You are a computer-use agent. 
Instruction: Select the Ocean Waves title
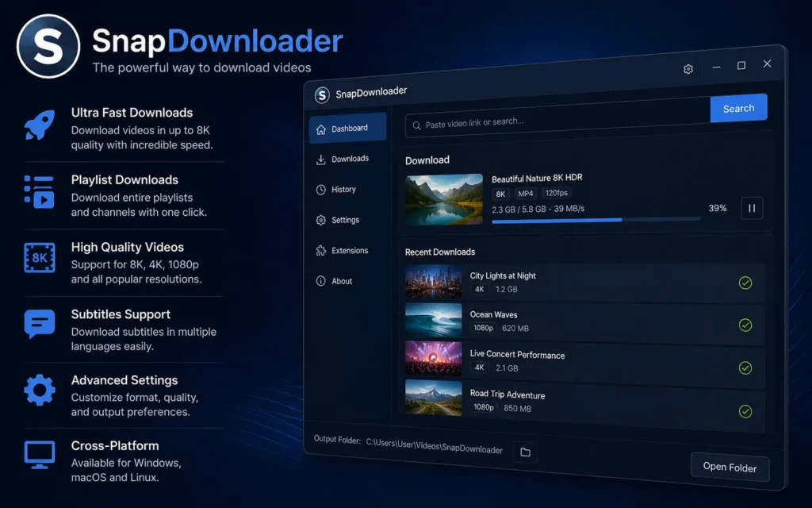493,314
